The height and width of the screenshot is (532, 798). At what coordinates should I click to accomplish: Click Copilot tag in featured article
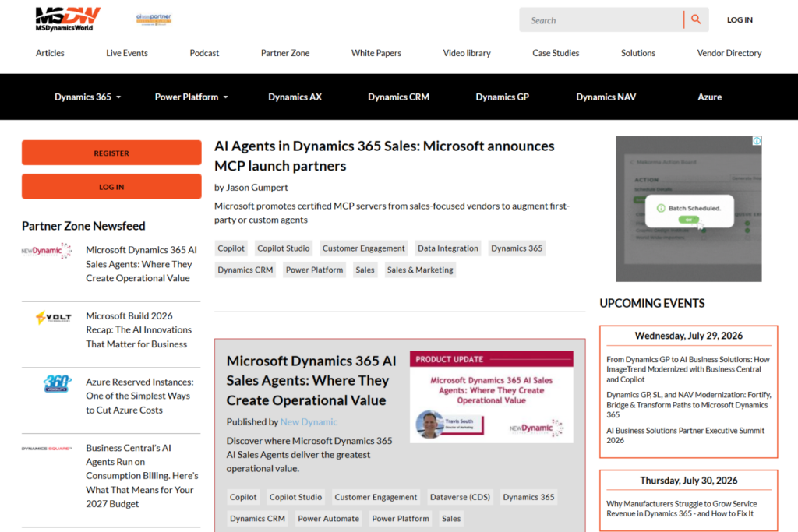pyautogui.click(x=243, y=497)
